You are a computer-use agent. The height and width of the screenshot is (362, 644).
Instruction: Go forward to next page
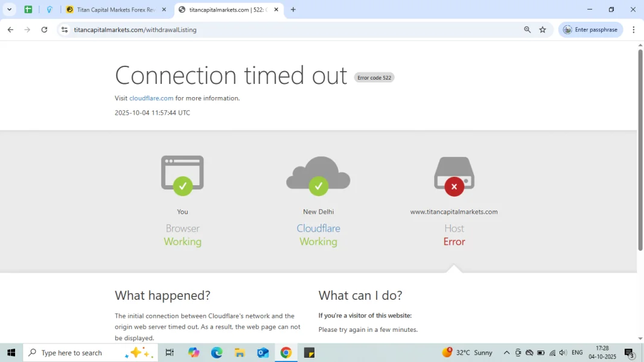27,30
